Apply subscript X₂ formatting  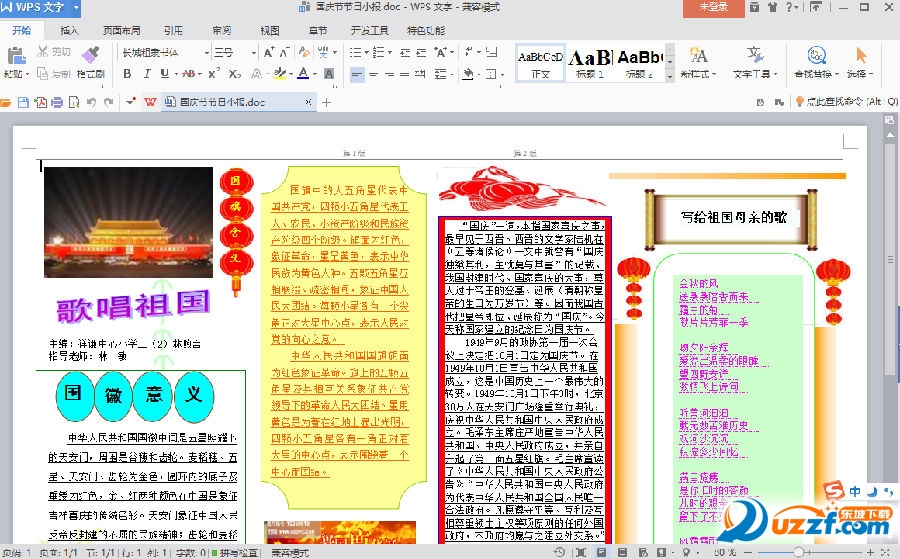point(235,73)
